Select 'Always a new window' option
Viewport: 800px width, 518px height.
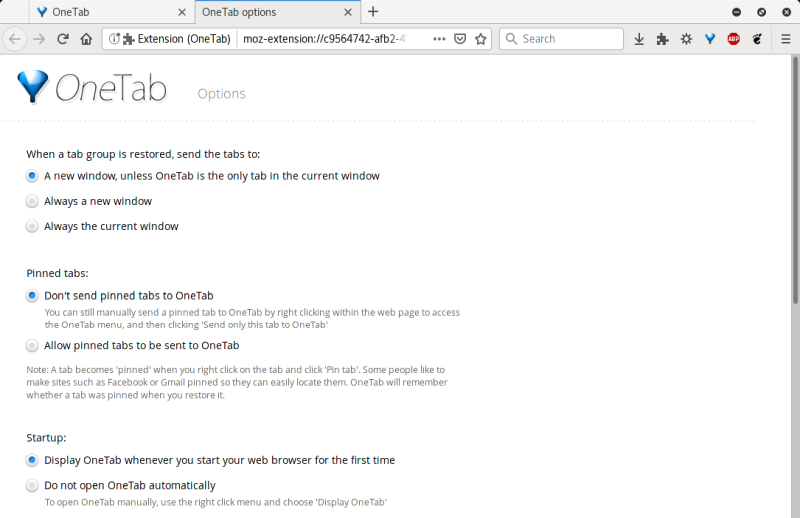[32, 202]
